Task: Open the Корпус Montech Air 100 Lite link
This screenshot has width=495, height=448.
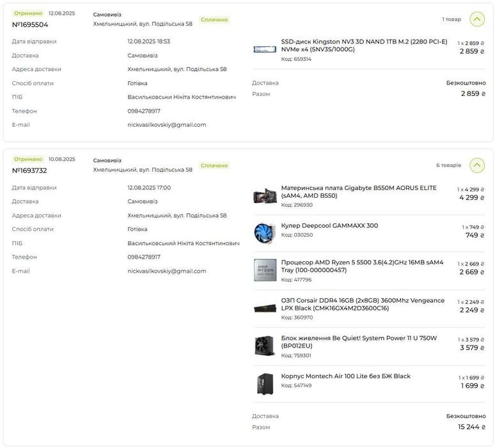Action: click(346, 376)
